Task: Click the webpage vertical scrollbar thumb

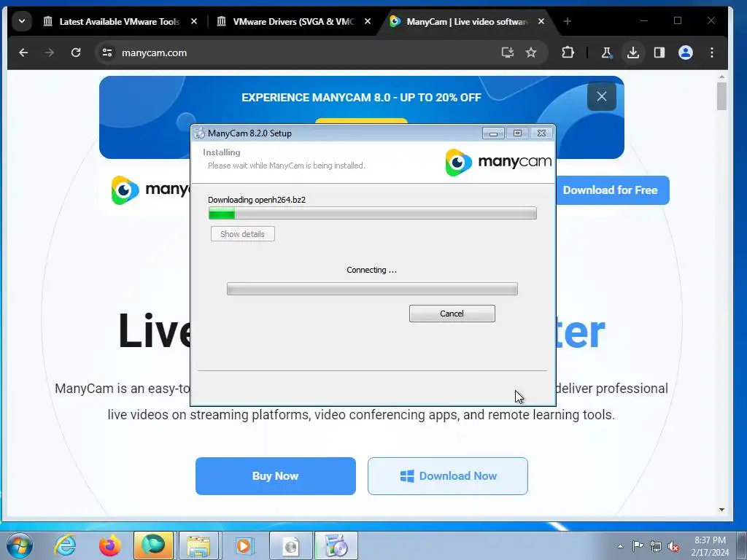Action: click(x=721, y=96)
